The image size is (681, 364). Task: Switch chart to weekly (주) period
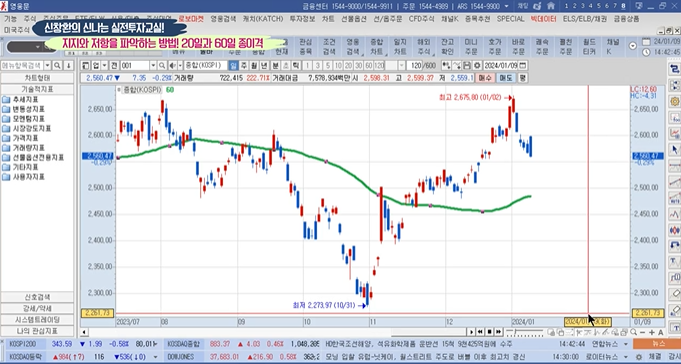point(244,66)
